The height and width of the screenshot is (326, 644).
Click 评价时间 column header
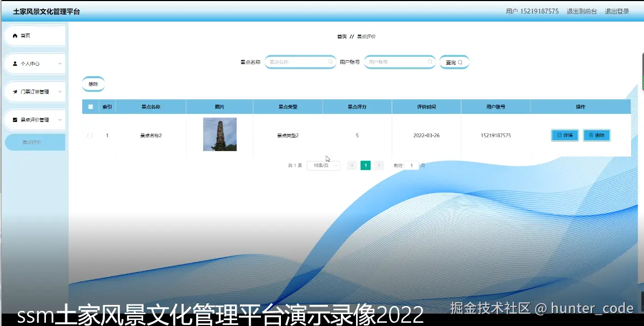[x=426, y=107]
